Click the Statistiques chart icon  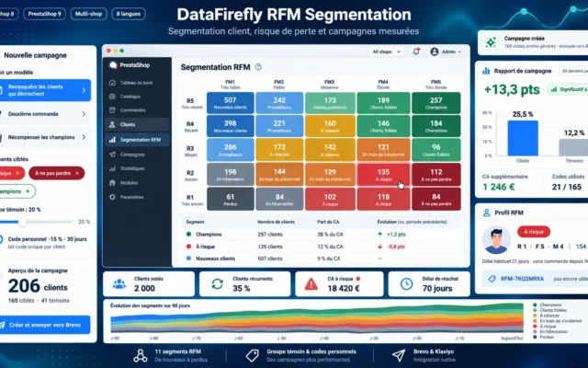(x=112, y=168)
